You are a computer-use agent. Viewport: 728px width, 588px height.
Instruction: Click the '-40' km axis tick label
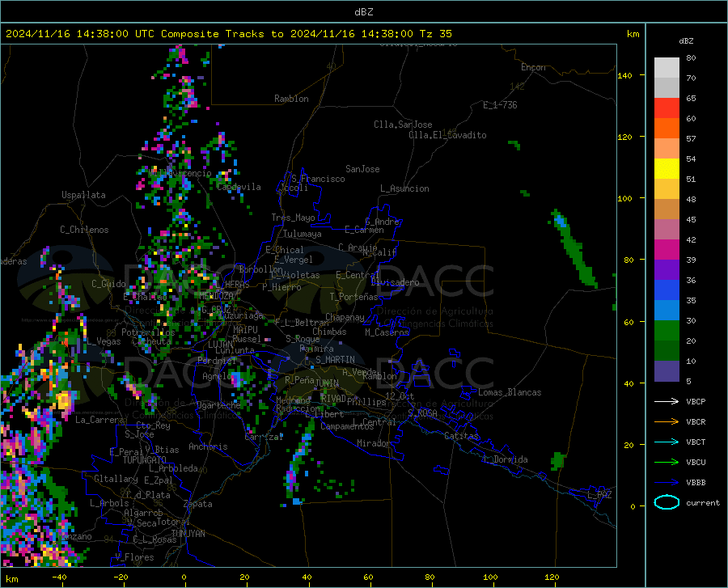click(58, 577)
